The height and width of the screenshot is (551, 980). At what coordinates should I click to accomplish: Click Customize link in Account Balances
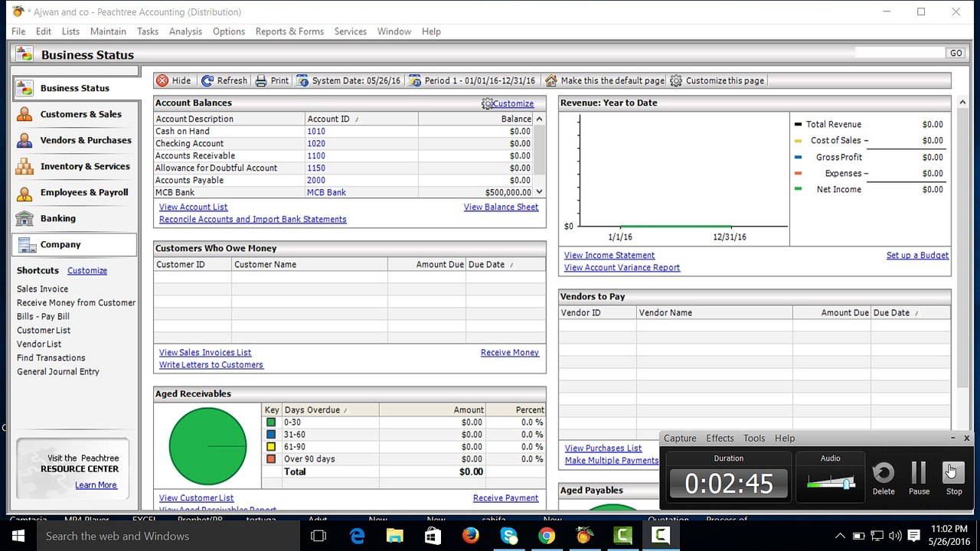[513, 103]
